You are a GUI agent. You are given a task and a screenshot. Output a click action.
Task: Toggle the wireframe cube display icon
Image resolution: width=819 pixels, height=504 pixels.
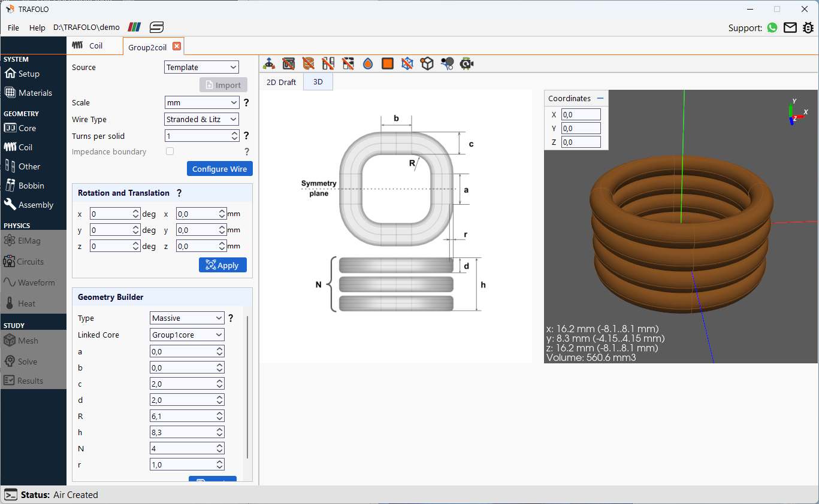407,63
